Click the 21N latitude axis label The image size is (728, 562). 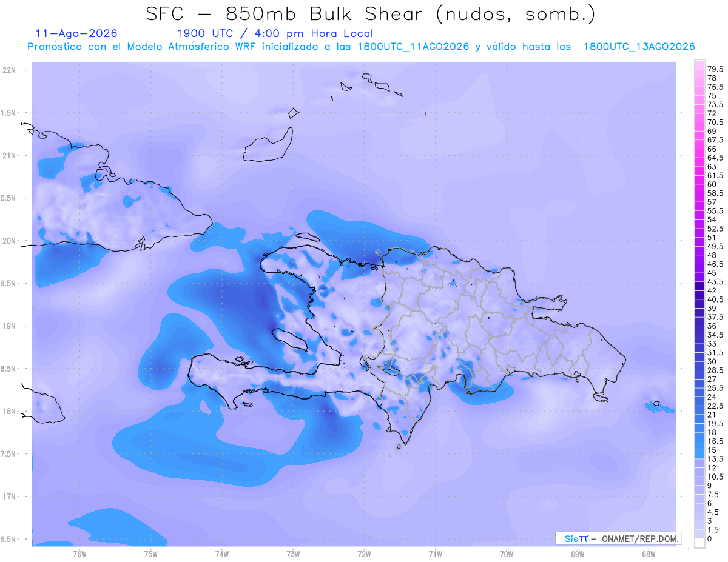10,155
